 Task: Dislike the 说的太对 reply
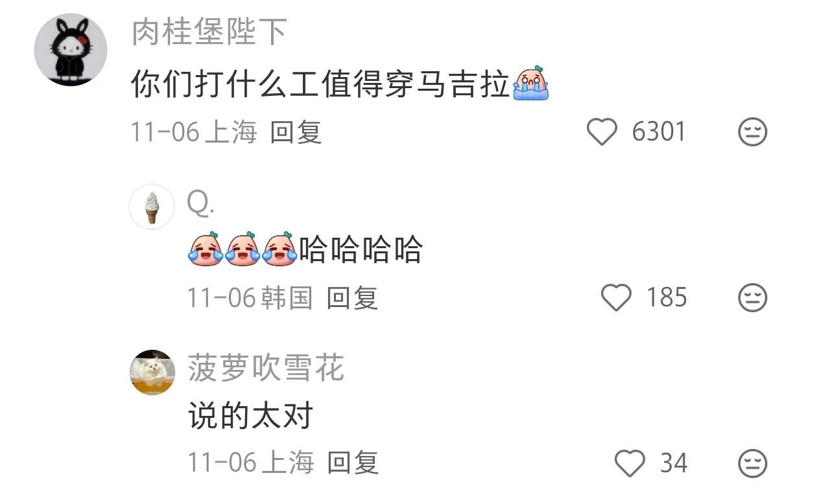(753, 464)
